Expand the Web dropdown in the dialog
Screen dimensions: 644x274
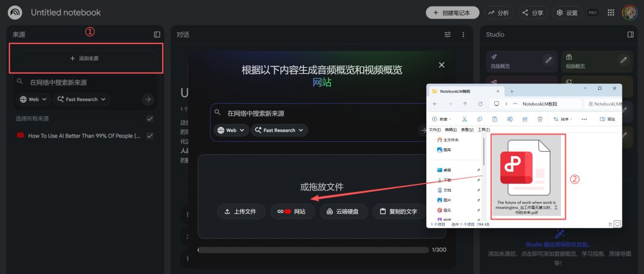tap(231, 130)
